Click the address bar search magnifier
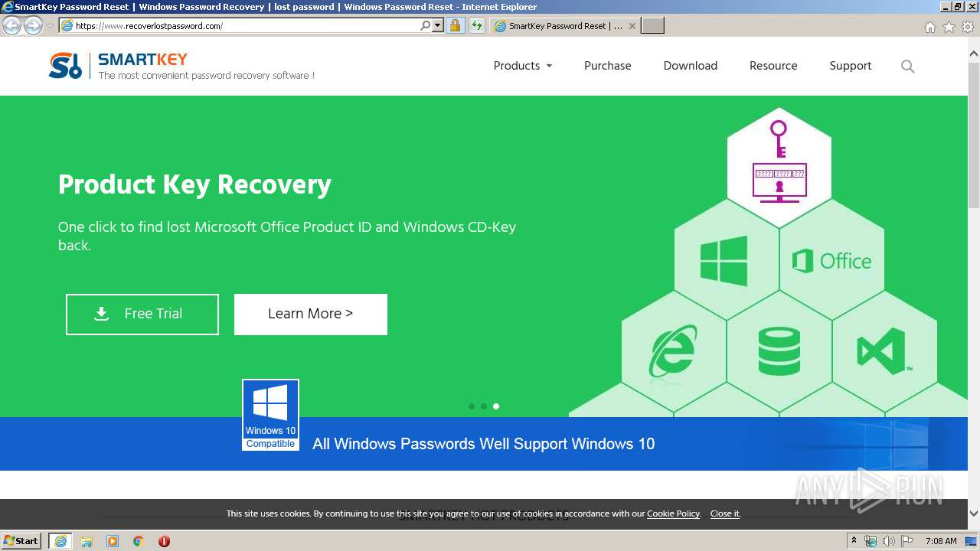This screenshot has height=551, width=980. [425, 25]
